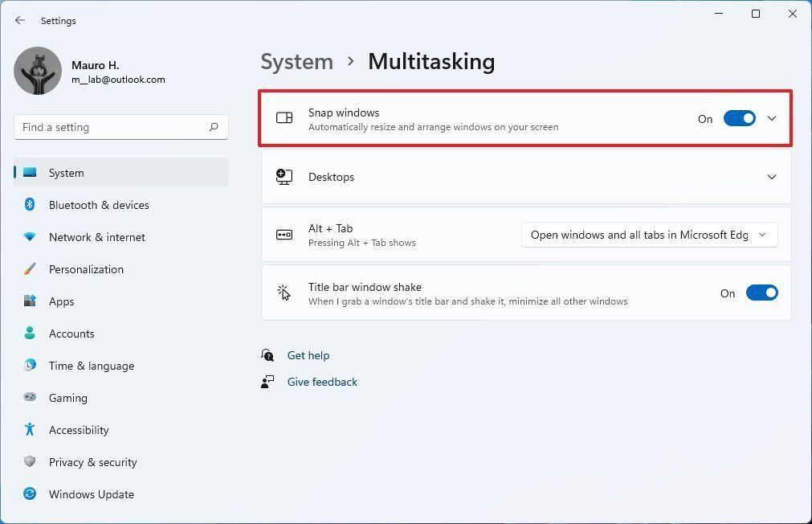Screen dimensions: 812x524
Task: Open the Apps settings page
Action: point(61,301)
